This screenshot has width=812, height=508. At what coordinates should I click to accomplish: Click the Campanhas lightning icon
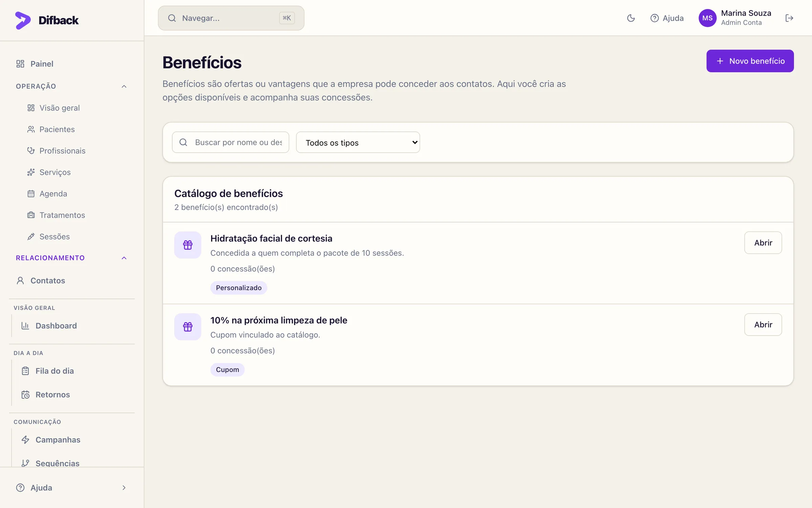pyautogui.click(x=25, y=440)
